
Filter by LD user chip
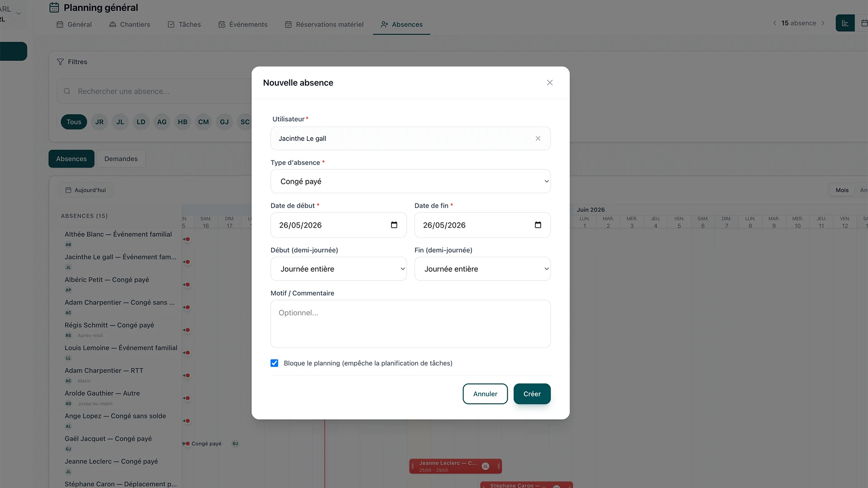[x=141, y=122]
